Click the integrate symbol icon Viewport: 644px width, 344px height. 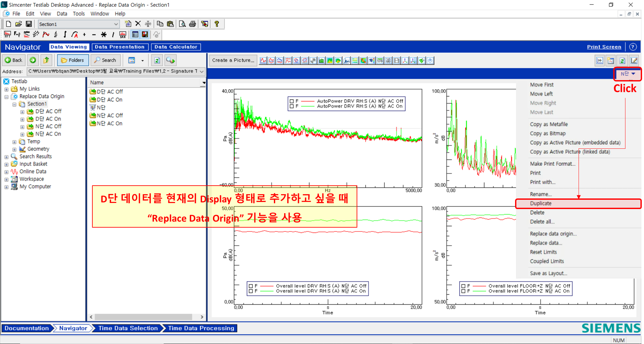click(65, 34)
